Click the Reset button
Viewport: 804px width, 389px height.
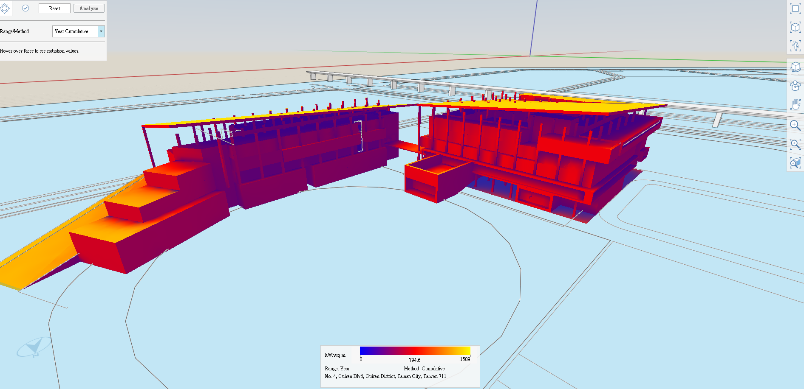(54, 8)
